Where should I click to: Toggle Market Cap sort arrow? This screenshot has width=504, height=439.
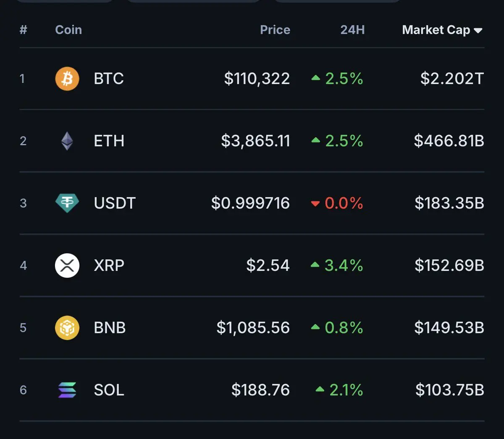(x=478, y=30)
